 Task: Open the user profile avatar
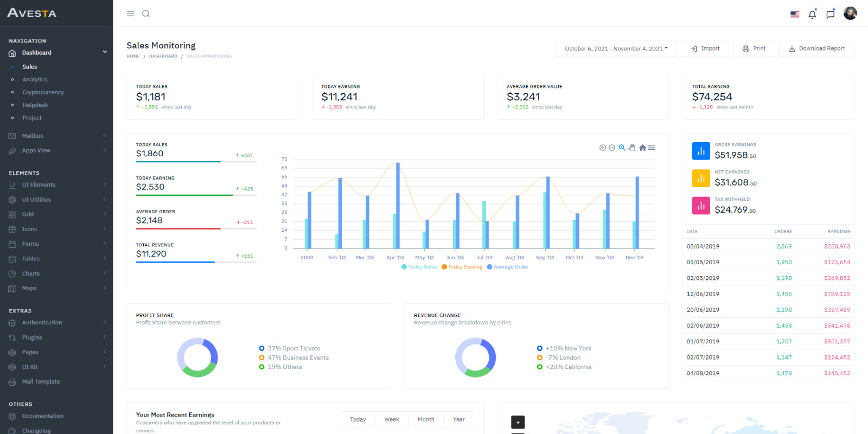tap(850, 14)
